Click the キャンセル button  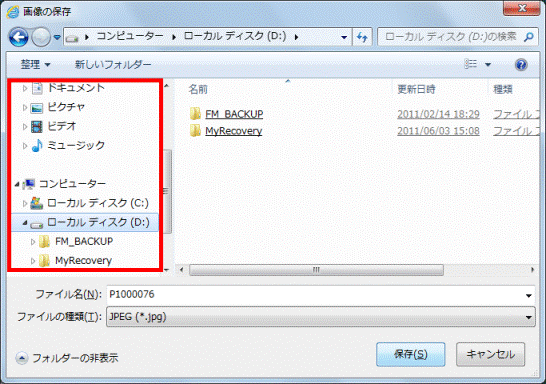click(490, 354)
